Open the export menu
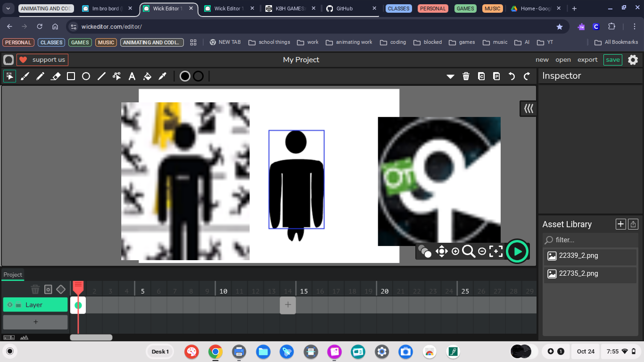The height and width of the screenshot is (362, 644). (x=587, y=60)
